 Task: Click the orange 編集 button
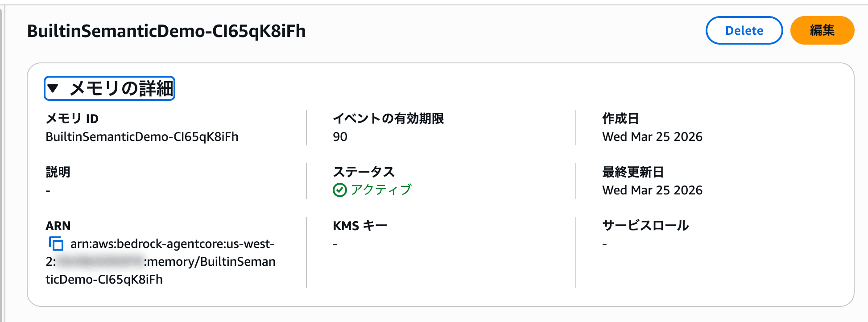[x=822, y=30]
